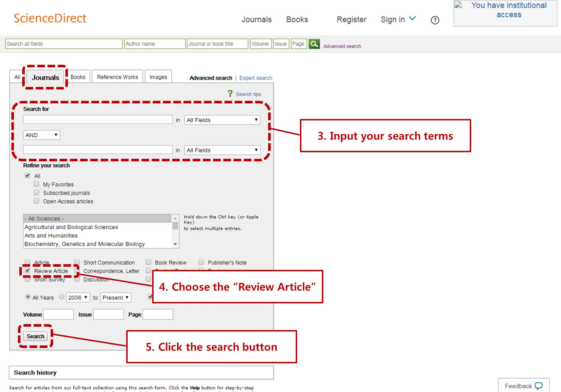Viewport: 561px width, 392px height.
Task: Click the Search tips question mark icon
Action: pyautogui.click(x=230, y=93)
